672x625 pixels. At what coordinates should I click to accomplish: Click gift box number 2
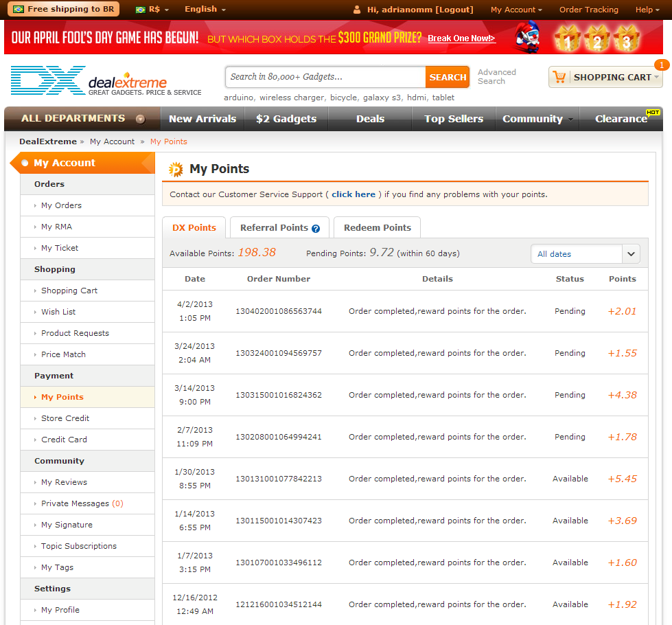(x=597, y=38)
